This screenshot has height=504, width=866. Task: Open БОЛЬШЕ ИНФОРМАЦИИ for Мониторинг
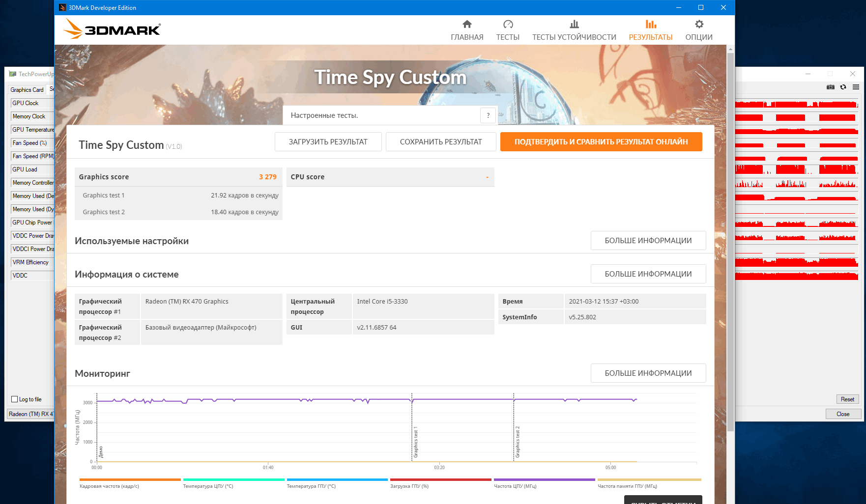pos(648,373)
